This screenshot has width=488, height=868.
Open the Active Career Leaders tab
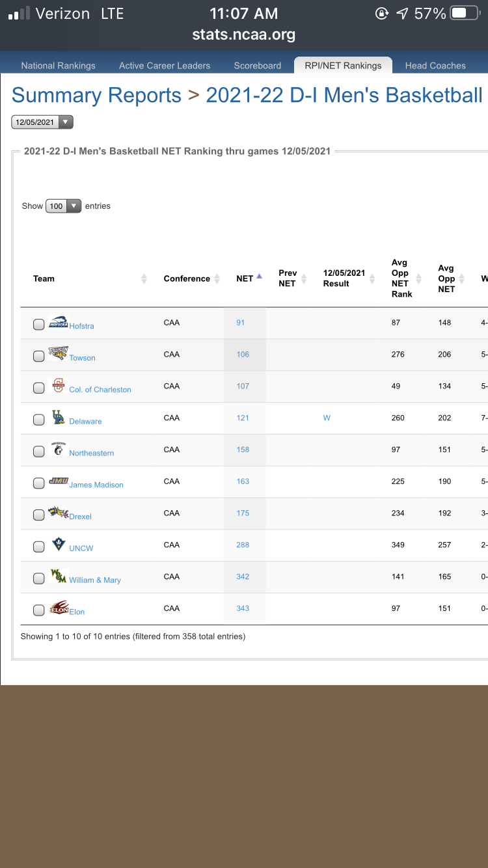[x=165, y=66]
